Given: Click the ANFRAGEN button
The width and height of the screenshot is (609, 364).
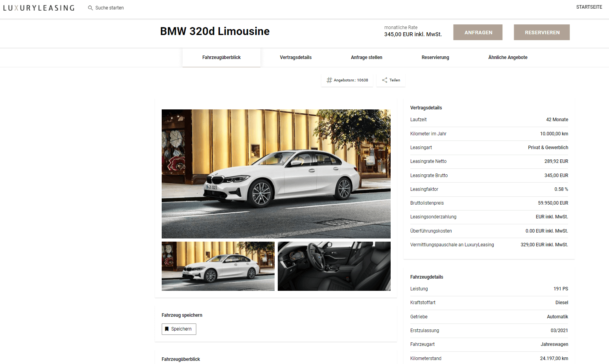Looking at the screenshot, I should [478, 32].
